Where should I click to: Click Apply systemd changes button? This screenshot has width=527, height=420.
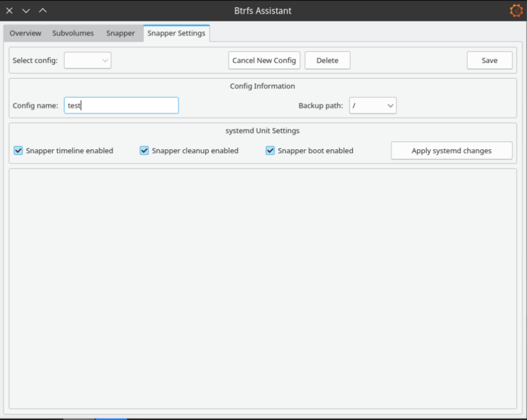(451, 150)
